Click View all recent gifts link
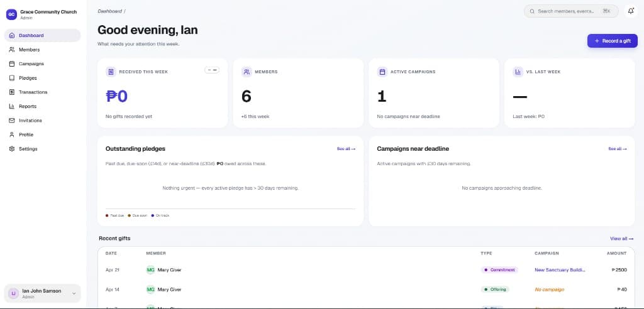Screen dimensions: 644x309 pyautogui.click(x=622, y=239)
